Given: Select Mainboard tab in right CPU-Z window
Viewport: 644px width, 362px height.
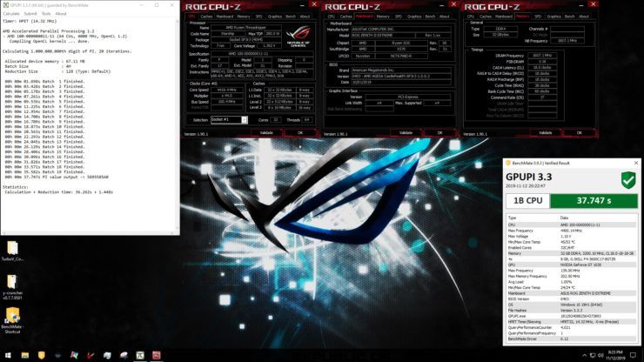Looking at the screenshot, I should coord(504,17).
